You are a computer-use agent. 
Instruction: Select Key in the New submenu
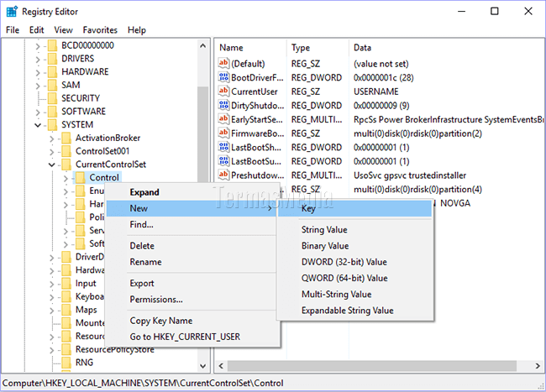(x=354, y=208)
